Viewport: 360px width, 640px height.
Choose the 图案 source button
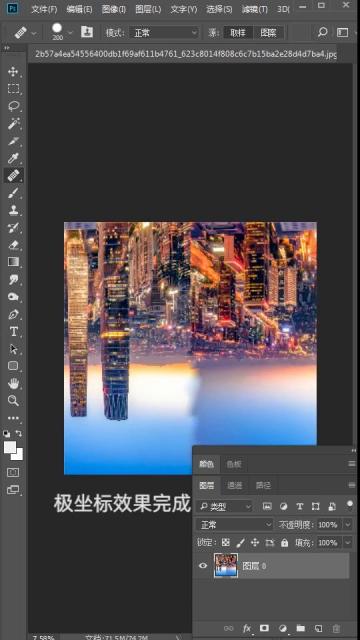pyautogui.click(x=268, y=33)
